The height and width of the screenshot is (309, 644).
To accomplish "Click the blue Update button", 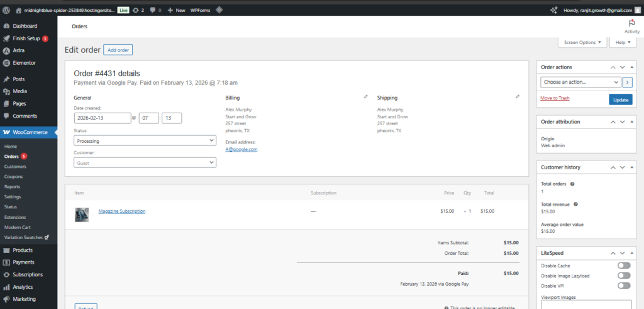I will pyautogui.click(x=620, y=99).
